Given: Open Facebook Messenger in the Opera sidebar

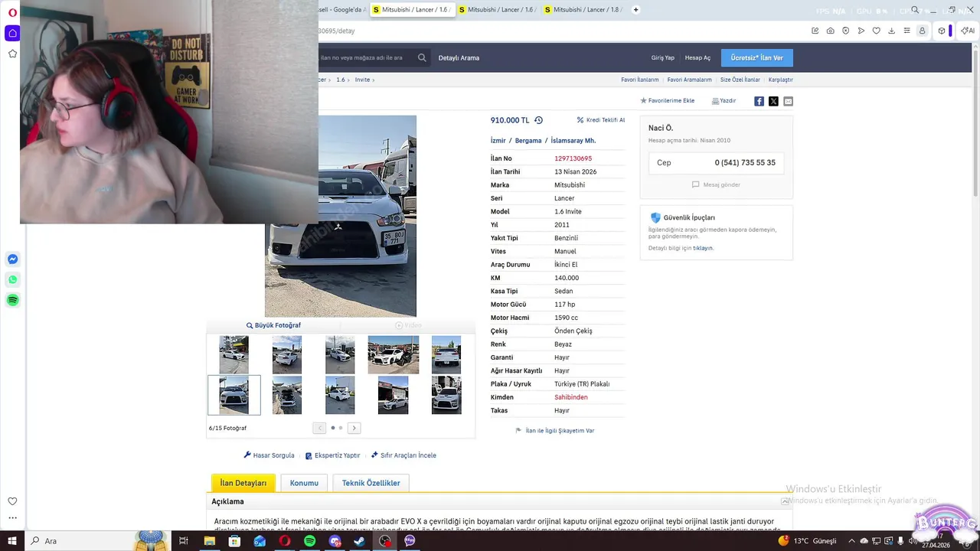Looking at the screenshot, I should click(x=12, y=259).
